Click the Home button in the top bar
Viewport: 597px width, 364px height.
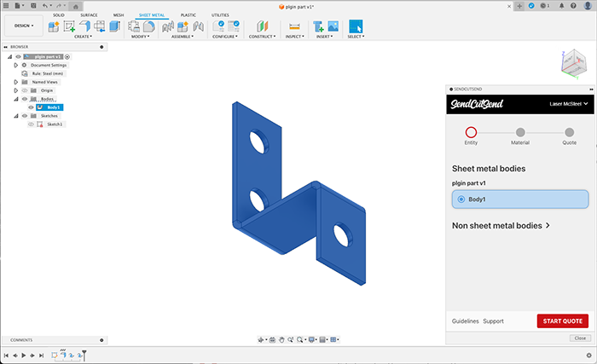click(77, 6)
